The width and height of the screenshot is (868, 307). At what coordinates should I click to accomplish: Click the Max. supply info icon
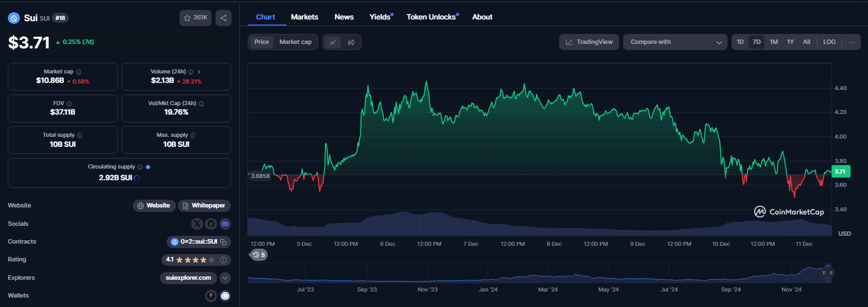pos(193,135)
